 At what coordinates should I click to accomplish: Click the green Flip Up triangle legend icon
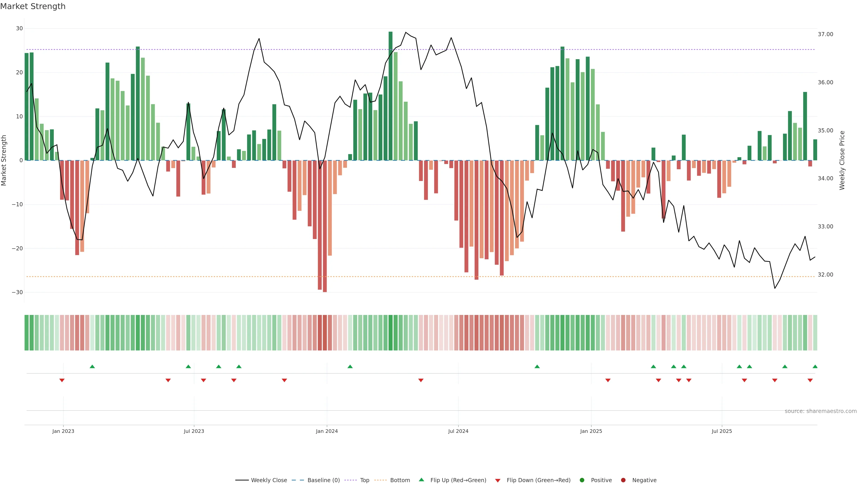click(x=421, y=480)
